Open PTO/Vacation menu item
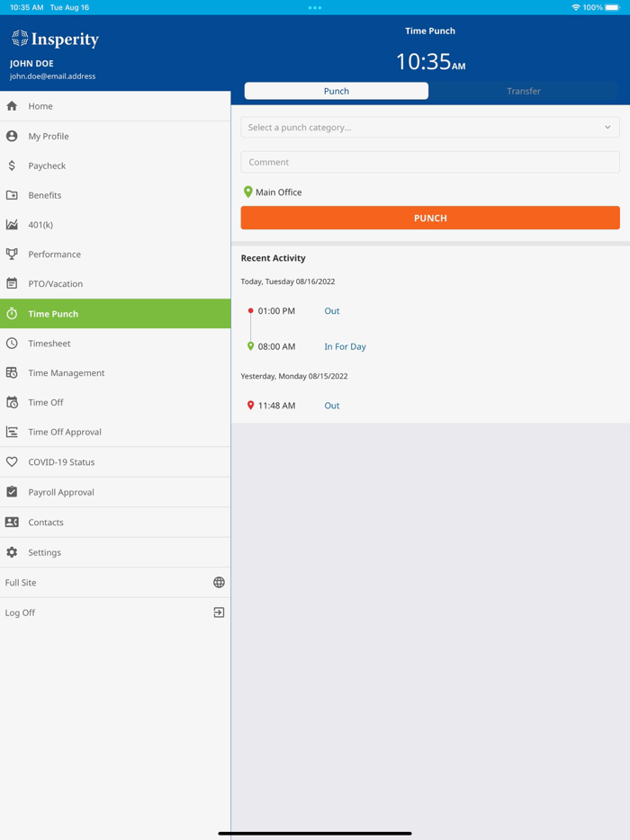The image size is (630, 840). [115, 283]
